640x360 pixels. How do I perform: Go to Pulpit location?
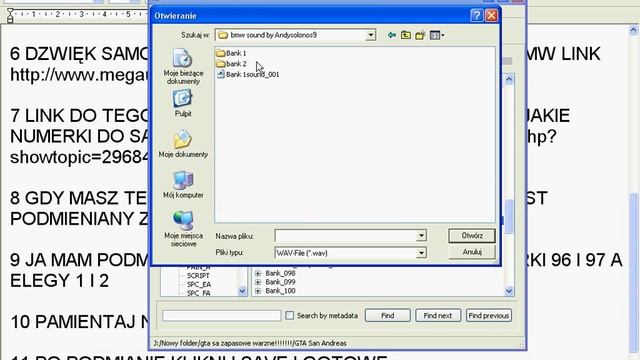point(182,104)
